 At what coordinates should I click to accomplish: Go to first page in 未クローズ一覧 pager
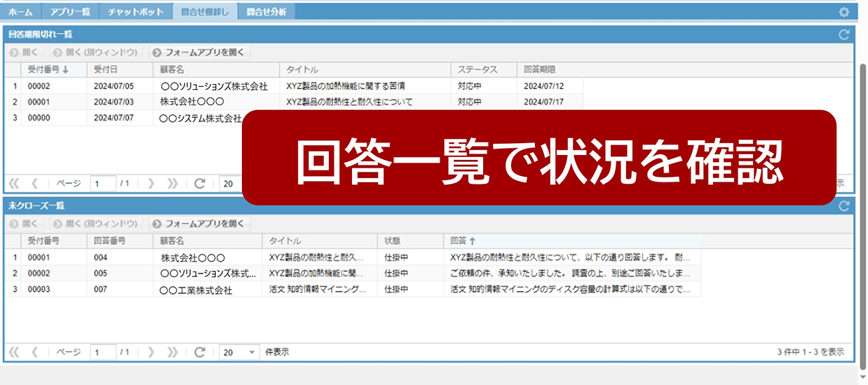point(13,352)
